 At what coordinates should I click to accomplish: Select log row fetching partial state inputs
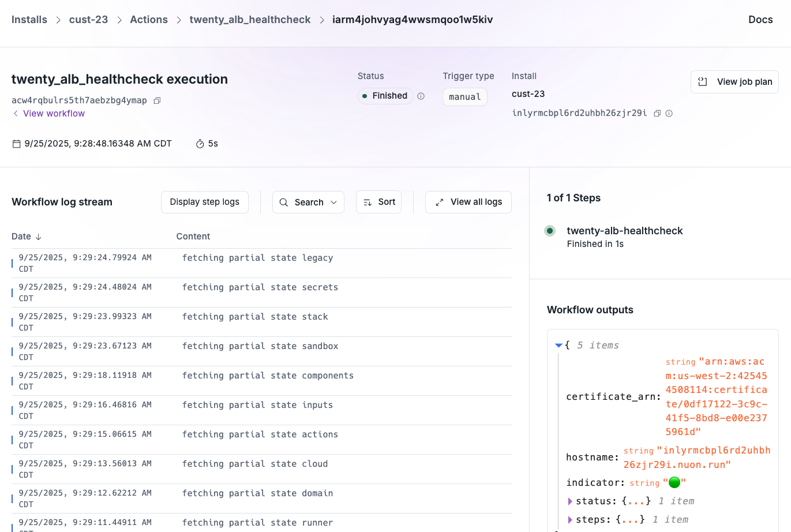(261, 410)
